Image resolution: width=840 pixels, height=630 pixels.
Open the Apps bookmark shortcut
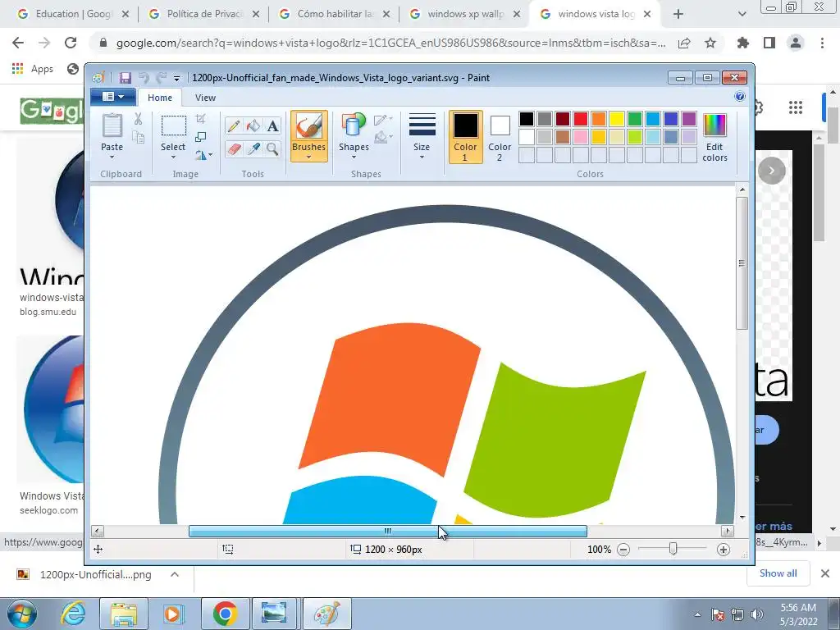tap(33, 69)
